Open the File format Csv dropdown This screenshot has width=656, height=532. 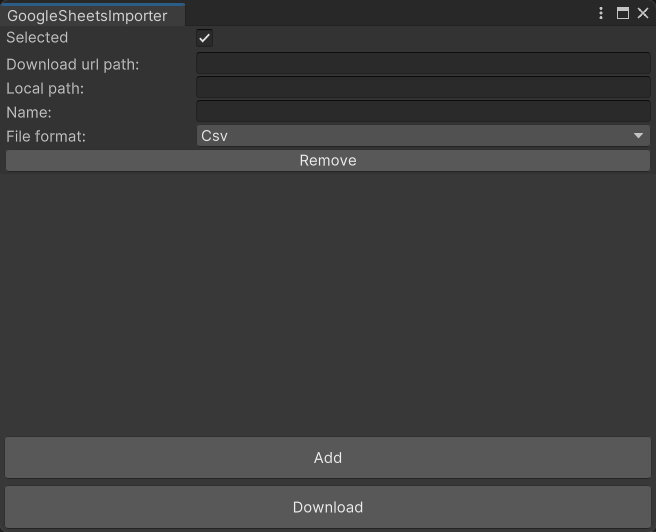[423, 136]
